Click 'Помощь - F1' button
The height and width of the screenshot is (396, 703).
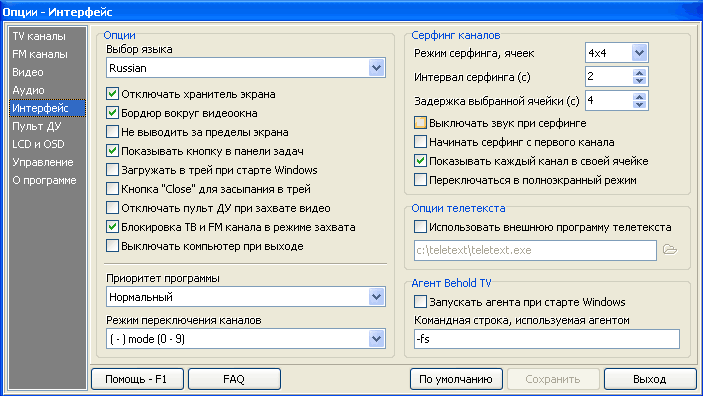coord(137,379)
